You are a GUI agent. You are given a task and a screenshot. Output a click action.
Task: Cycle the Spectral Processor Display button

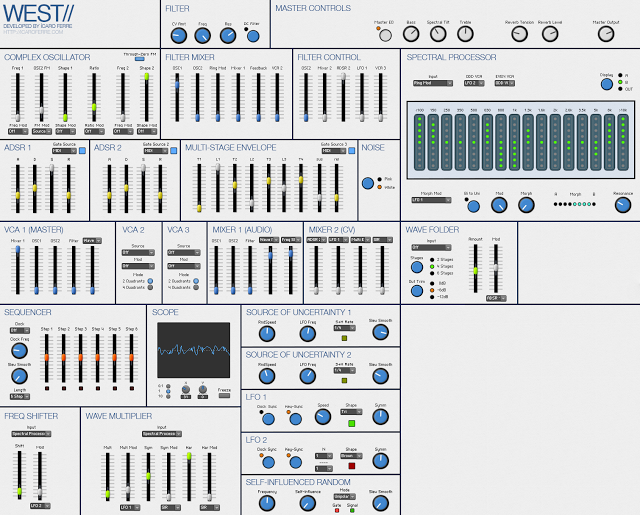click(607, 84)
